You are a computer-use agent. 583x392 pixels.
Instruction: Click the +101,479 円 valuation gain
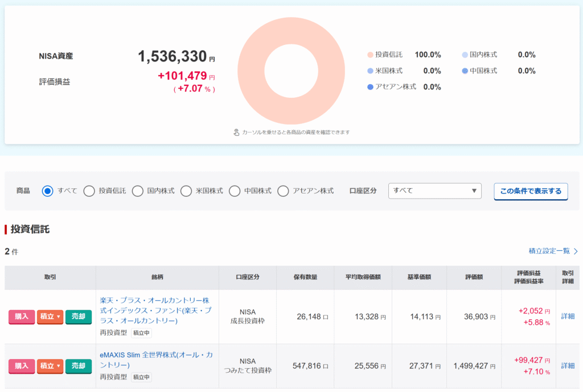tap(186, 76)
